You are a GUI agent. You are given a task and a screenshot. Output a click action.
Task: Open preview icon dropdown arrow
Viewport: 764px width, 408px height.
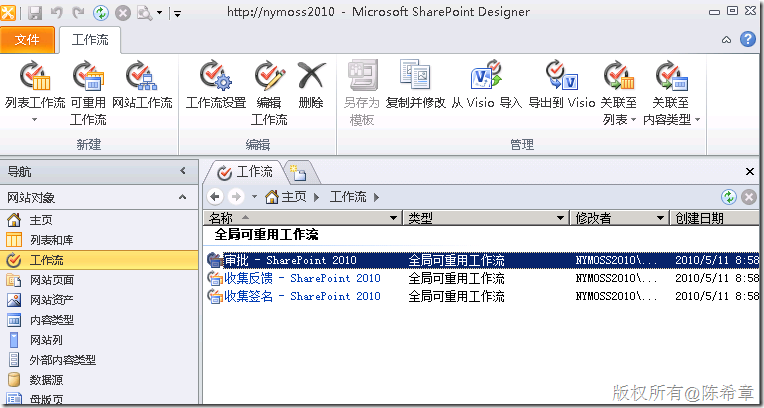coord(159,13)
